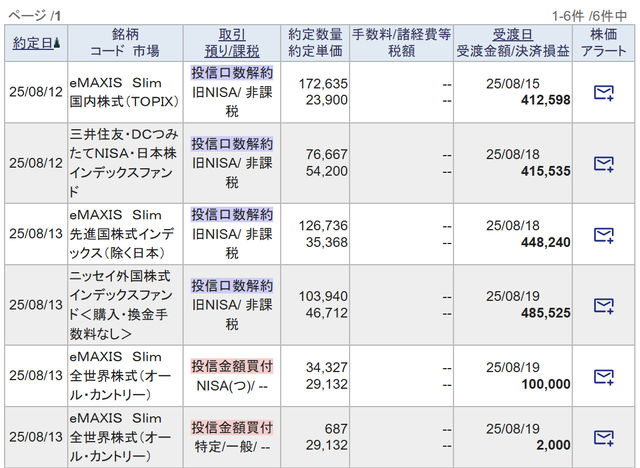The image size is (640, 468).
Task: Select settlement amount 412,598
Action: coord(545,100)
